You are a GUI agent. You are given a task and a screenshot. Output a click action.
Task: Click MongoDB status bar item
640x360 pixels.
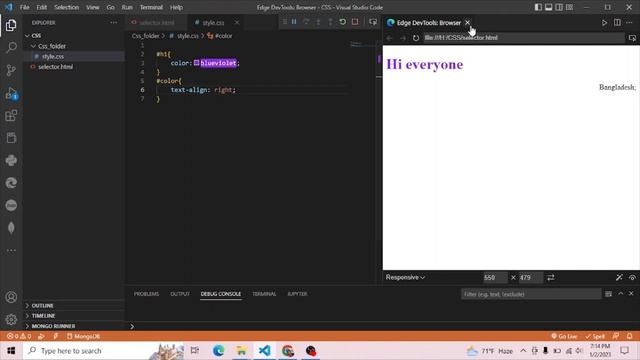83,336
